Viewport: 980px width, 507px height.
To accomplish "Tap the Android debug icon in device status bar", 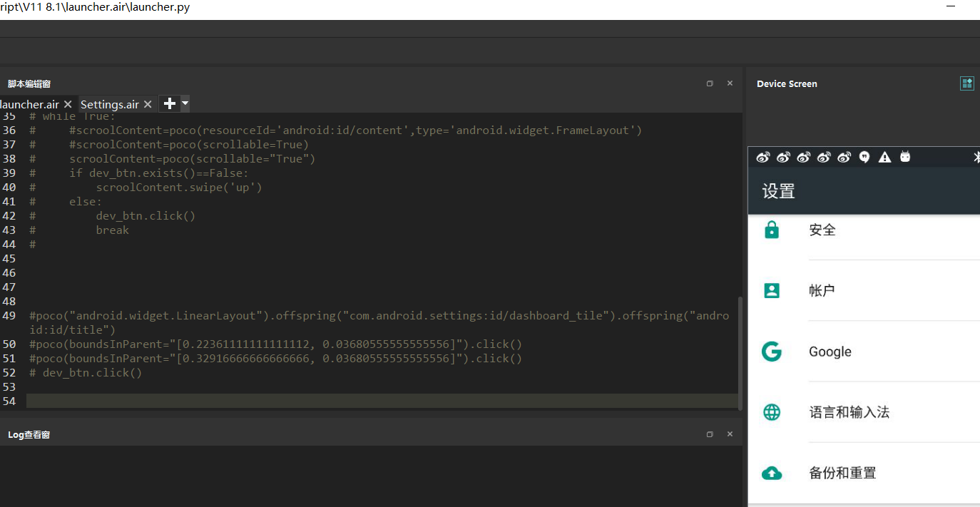I will pos(905,157).
